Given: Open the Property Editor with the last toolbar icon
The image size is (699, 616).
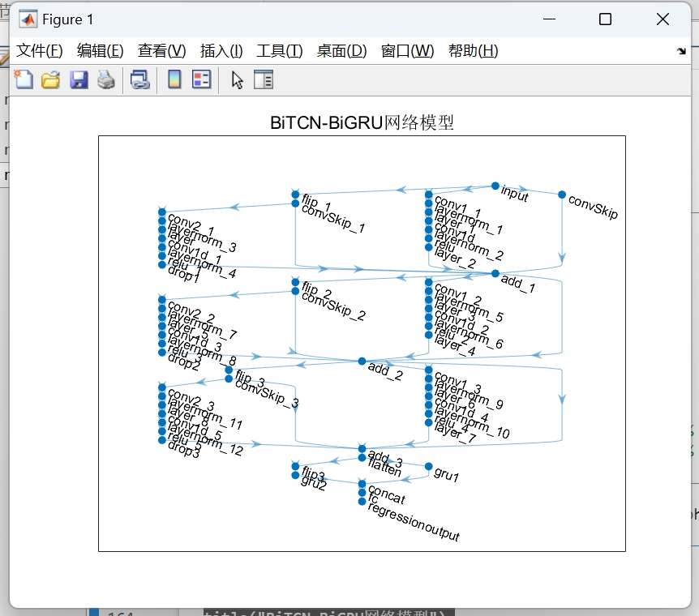Looking at the screenshot, I should pos(264,79).
